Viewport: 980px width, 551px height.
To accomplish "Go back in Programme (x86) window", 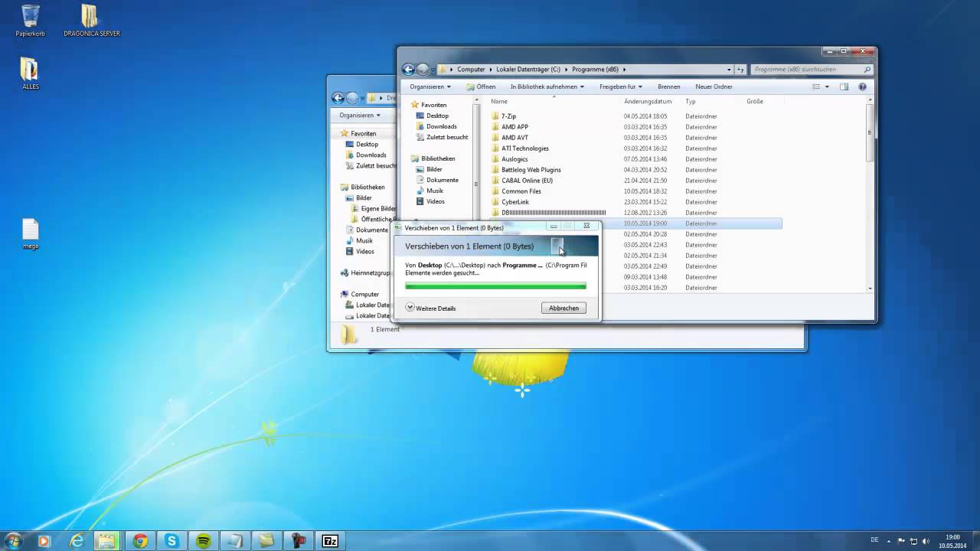I will tap(408, 70).
